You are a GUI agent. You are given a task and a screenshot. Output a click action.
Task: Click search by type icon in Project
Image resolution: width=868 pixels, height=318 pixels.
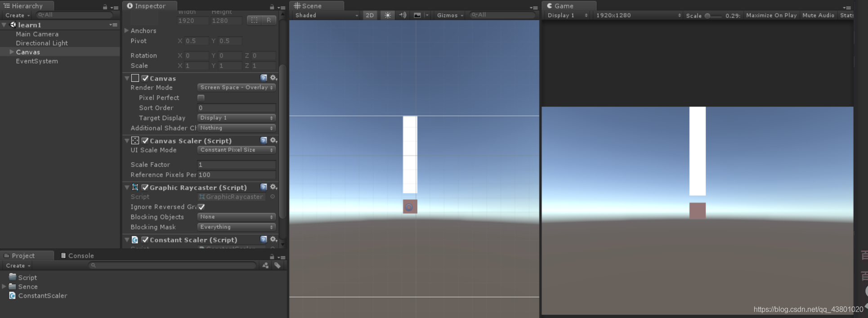tap(265, 265)
